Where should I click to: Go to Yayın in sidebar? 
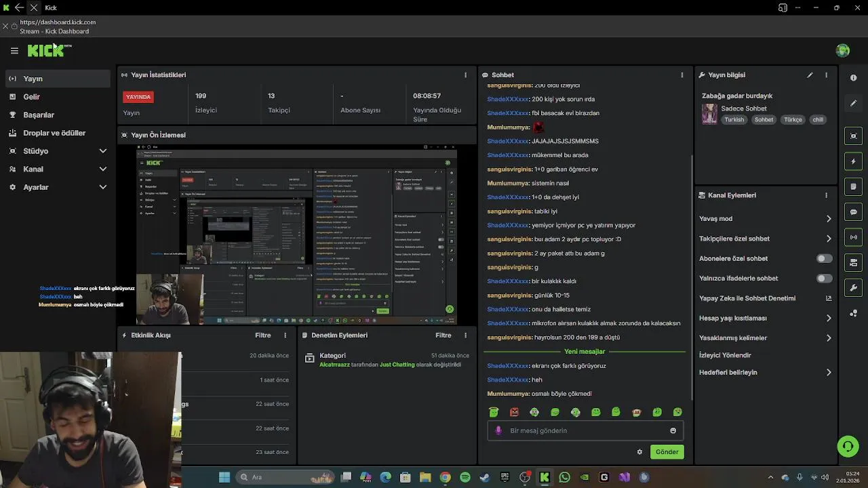(58, 79)
